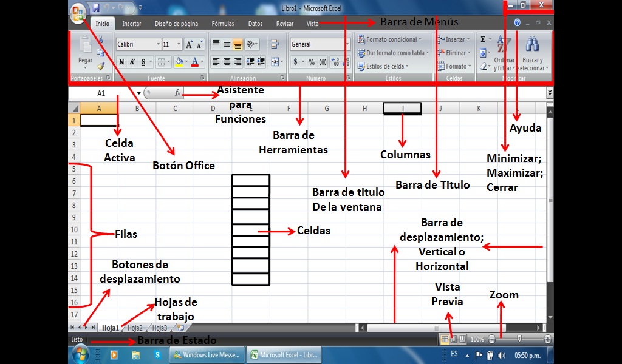Apply percent style from the Número group
622x364 pixels.
(312, 61)
